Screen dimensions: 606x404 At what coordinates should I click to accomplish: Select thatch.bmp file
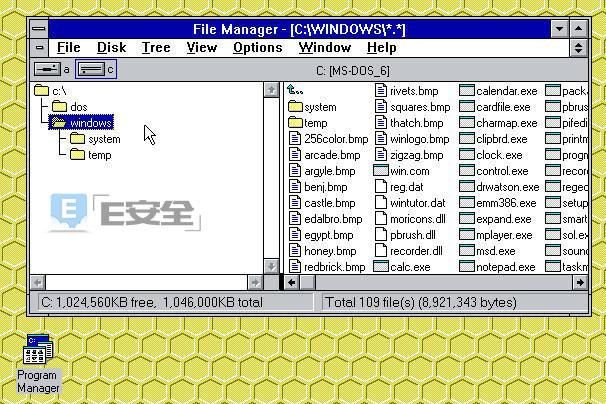tap(409, 123)
